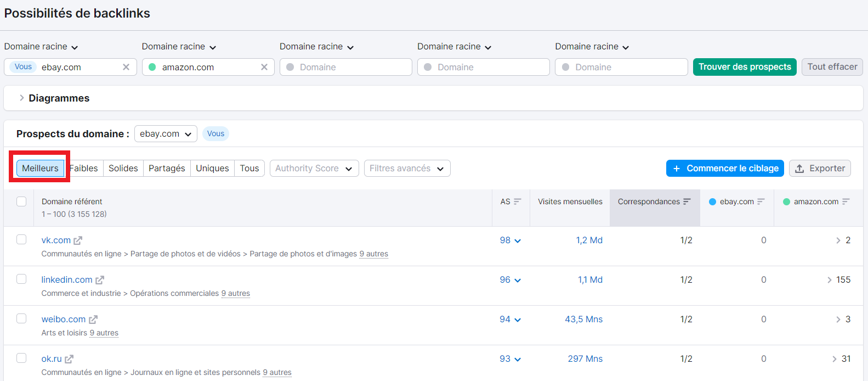Select the Meilleurs tab
Screen dimensions: 868x381
tap(40, 169)
